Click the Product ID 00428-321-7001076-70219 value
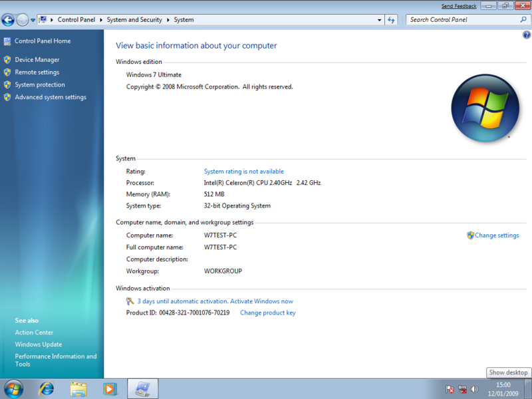 (x=194, y=313)
